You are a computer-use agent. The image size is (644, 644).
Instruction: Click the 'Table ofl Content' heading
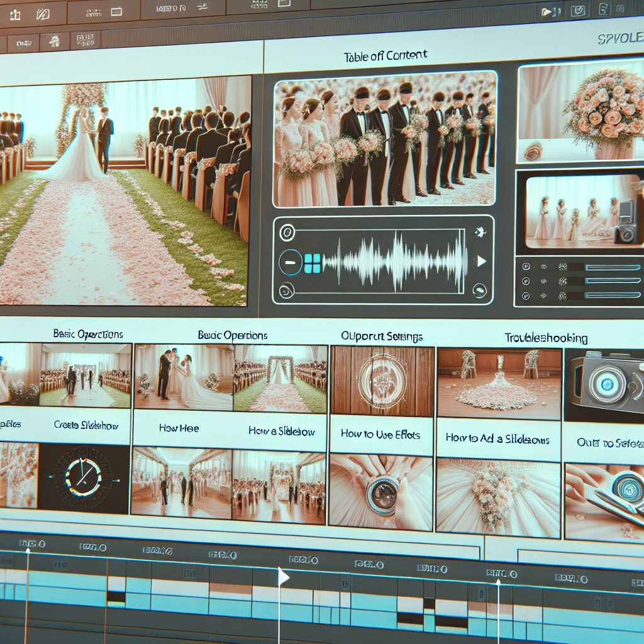point(386,56)
